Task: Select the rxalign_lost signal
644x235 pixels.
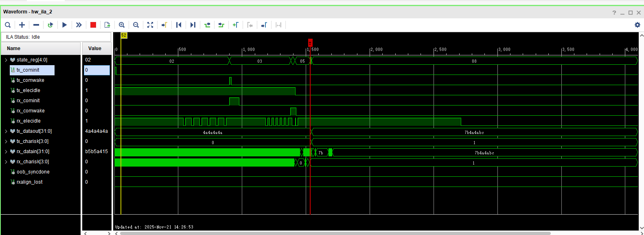Action: 29,182
